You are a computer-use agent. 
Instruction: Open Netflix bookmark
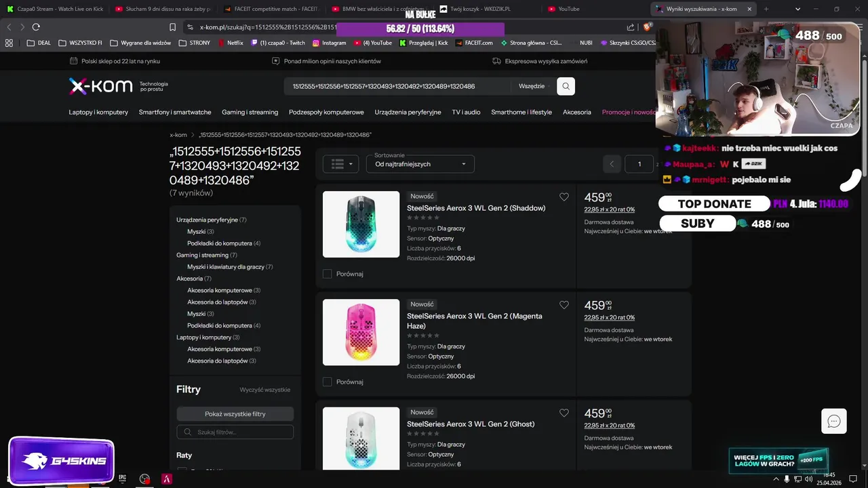click(x=231, y=43)
